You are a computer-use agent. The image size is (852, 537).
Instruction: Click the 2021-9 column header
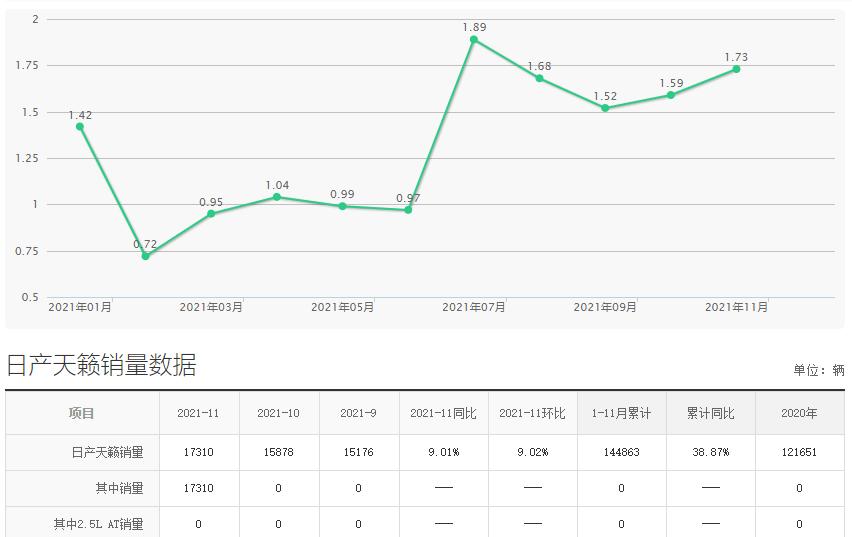[358, 413]
